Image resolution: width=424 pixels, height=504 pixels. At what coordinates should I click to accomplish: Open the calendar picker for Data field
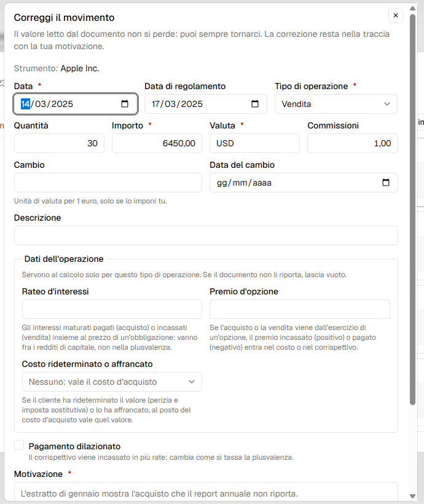[x=125, y=104]
